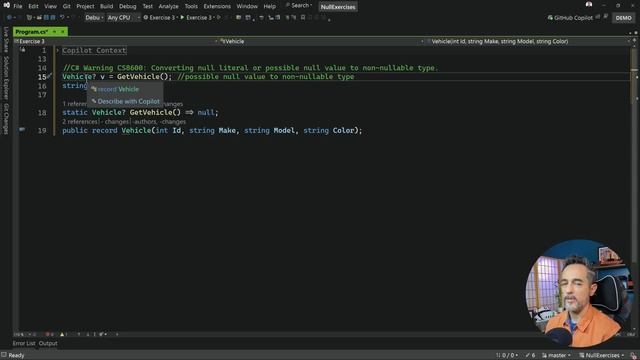Click null keyword on line 18
640x360 pixels.
[207, 113]
